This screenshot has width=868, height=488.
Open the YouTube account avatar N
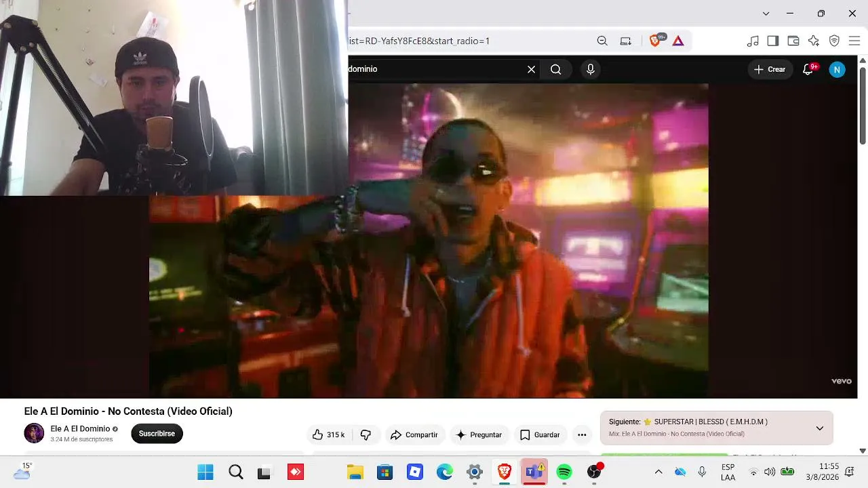837,69
